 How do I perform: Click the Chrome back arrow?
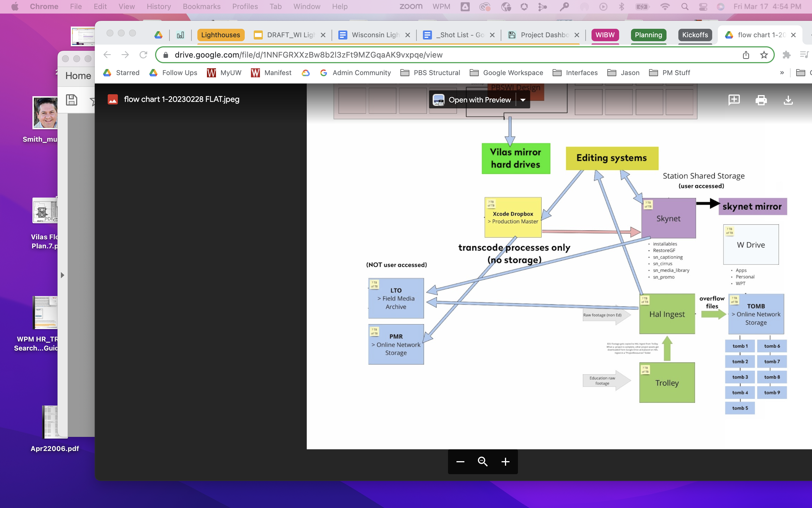[107, 55]
